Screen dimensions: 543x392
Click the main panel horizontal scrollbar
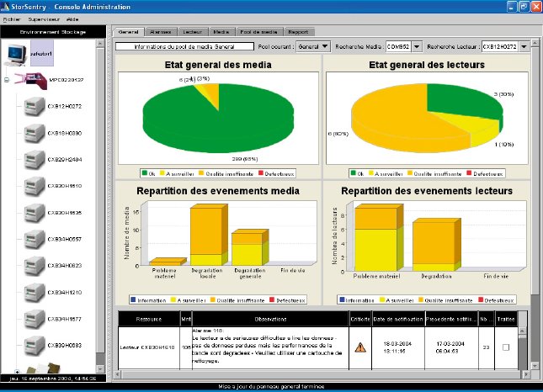point(322,374)
